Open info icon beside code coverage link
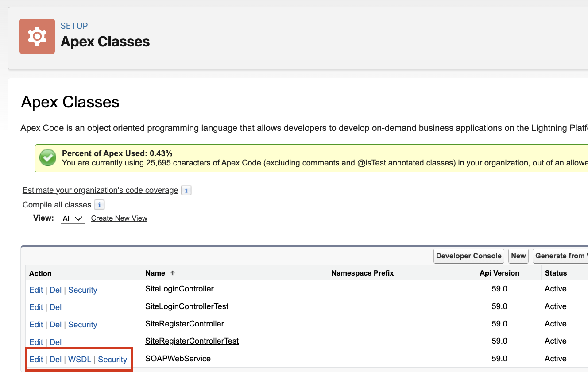The image size is (588, 383). tap(186, 190)
